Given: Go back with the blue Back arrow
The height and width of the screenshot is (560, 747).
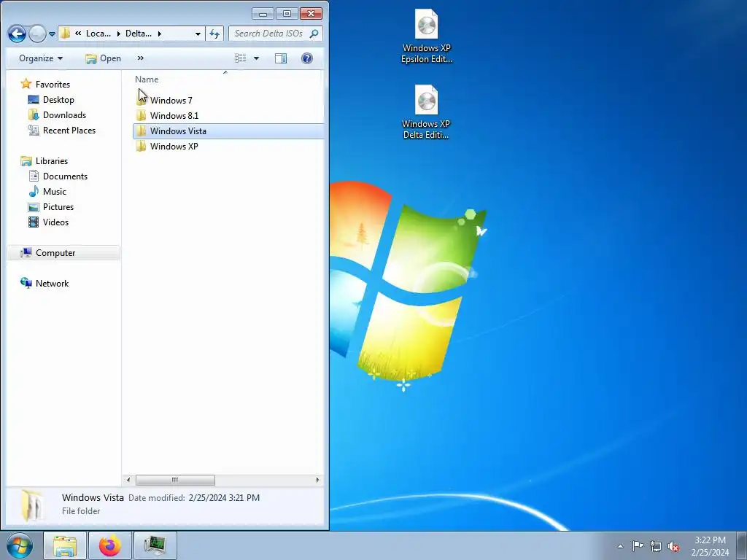Looking at the screenshot, I should (x=18, y=34).
